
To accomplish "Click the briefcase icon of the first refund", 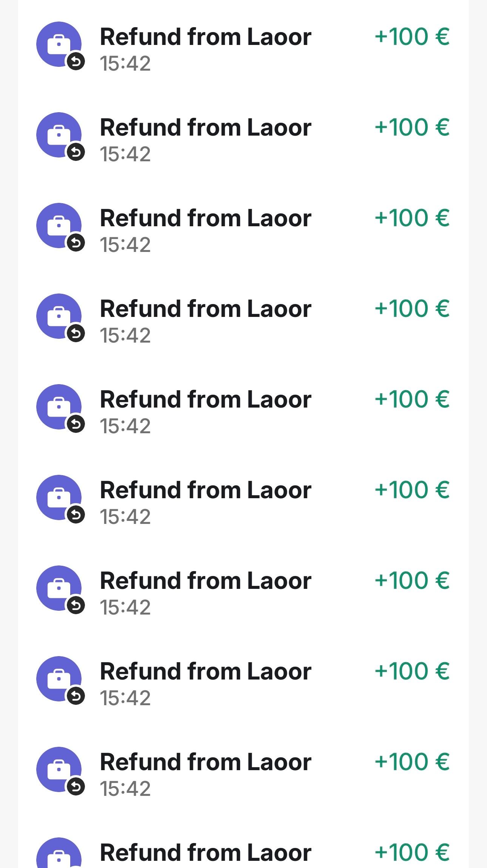I will coord(59,44).
